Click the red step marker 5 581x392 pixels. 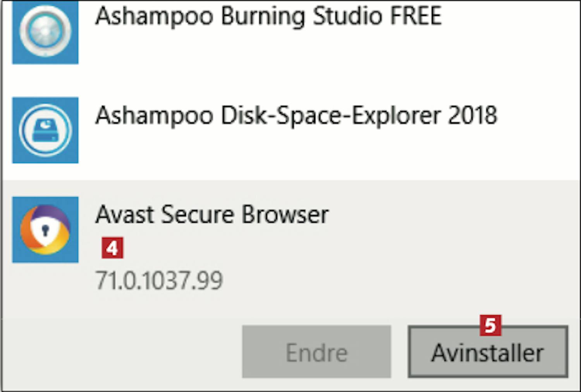click(490, 325)
